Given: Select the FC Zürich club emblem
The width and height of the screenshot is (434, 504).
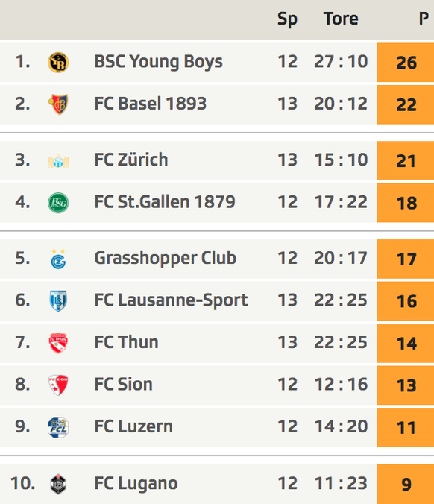Looking at the screenshot, I should [58, 161].
